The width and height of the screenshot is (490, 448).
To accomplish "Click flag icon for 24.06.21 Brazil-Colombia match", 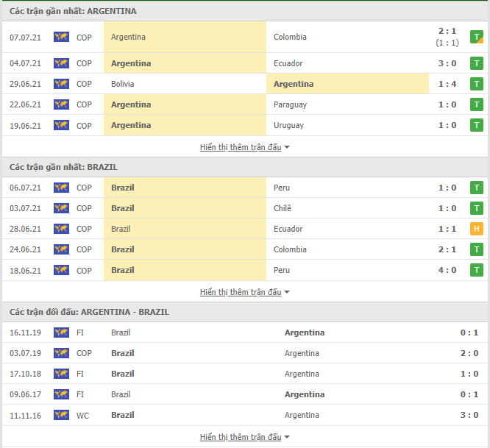I will tap(61, 249).
